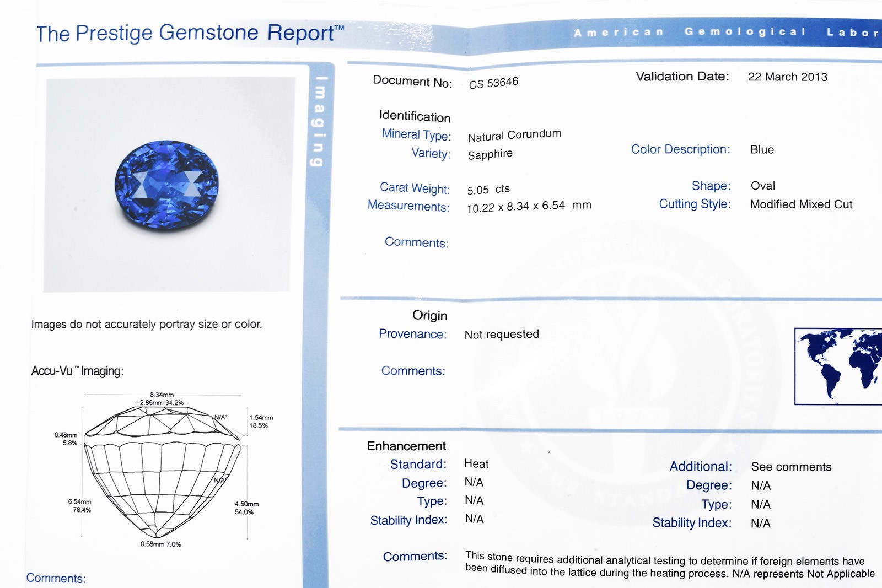Click the Modified Mixed Cut value
882x588 pixels.
pyautogui.click(x=801, y=204)
